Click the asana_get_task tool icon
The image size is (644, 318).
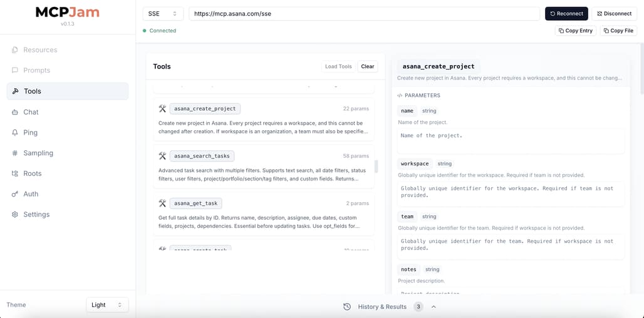162,203
